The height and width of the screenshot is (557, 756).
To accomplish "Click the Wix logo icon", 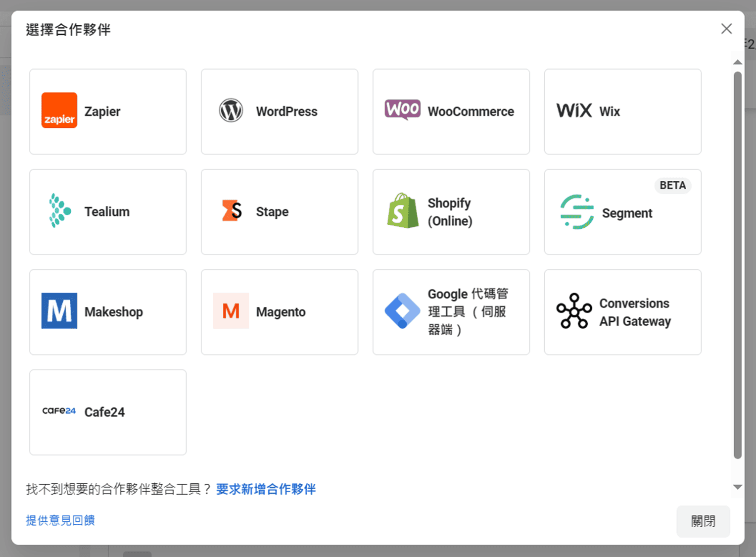I will point(574,110).
